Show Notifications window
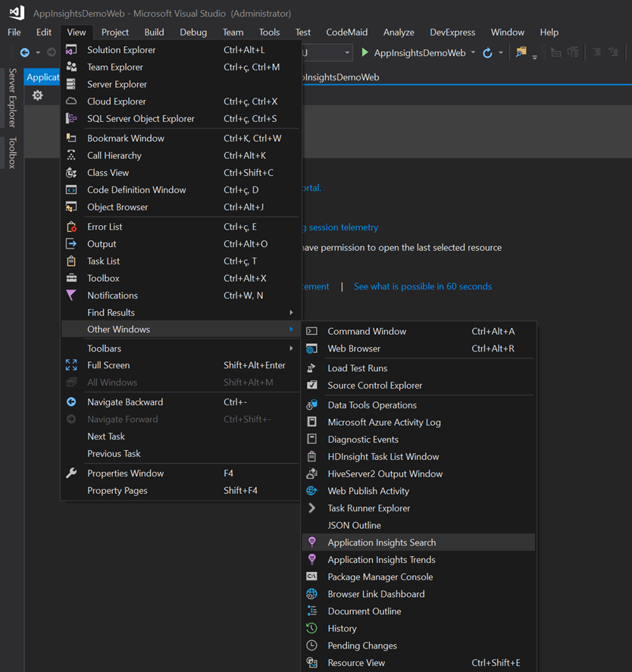This screenshot has height=672, width=632. click(x=180, y=295)
